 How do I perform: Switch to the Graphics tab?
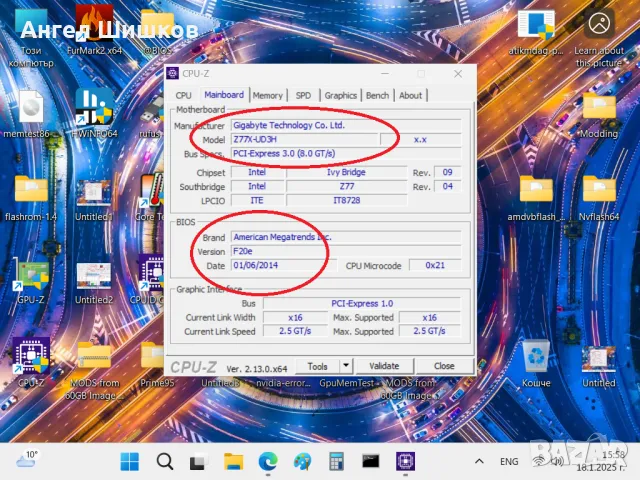[x=340, y=95]
